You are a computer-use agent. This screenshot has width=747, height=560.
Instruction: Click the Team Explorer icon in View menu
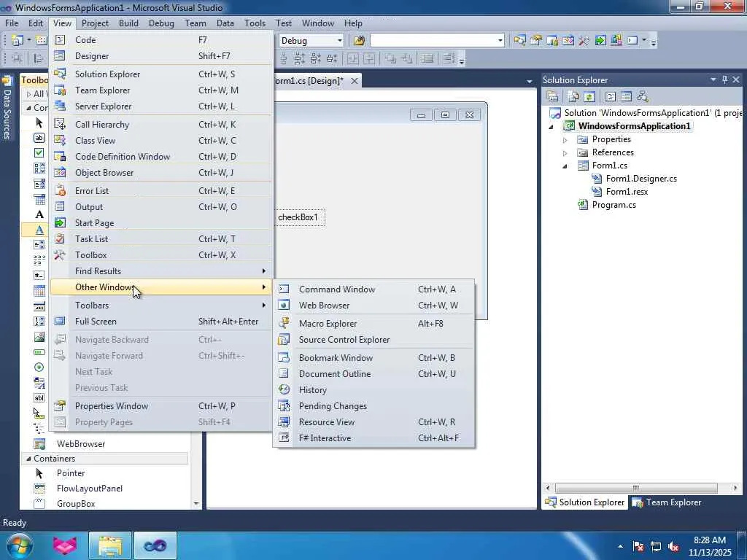(60, 90)
